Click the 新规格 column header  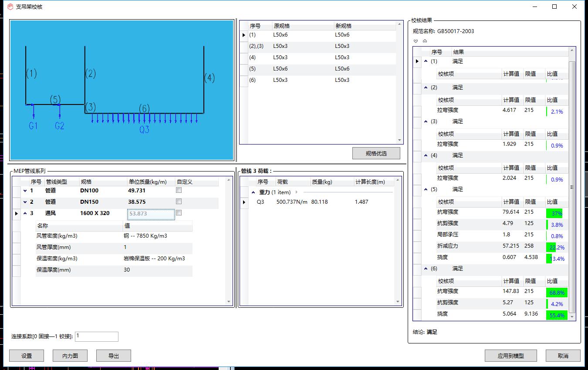365,26
